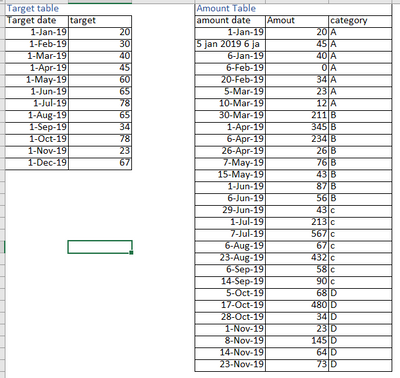Select the 23-Nov-19 amount date cell
Screen dimensions: 400x378
click(x=230, y=364)
